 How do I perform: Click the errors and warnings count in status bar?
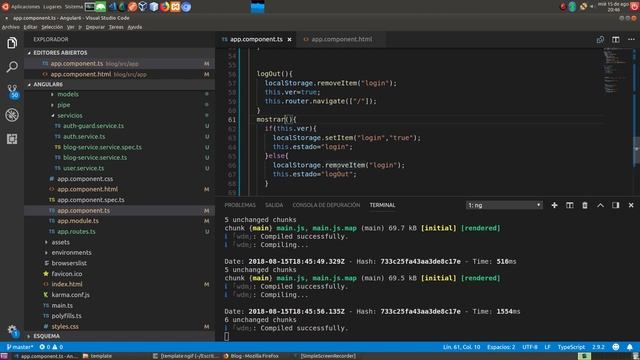click(x=51, y=347)
